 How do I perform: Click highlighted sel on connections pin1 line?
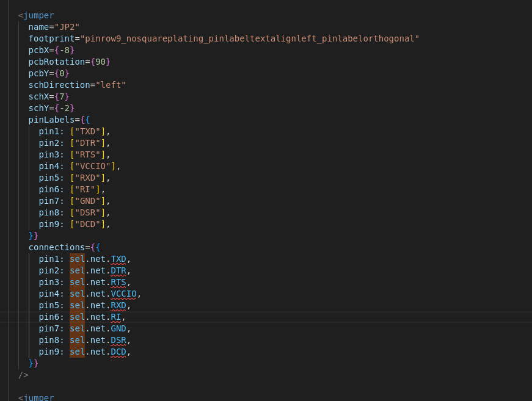tap(78, 259)
